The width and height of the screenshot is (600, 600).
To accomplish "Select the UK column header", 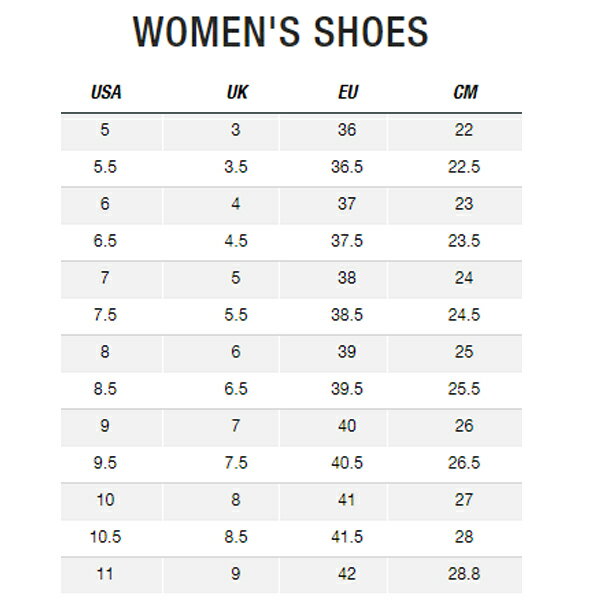I will click(x=237, y=92).
